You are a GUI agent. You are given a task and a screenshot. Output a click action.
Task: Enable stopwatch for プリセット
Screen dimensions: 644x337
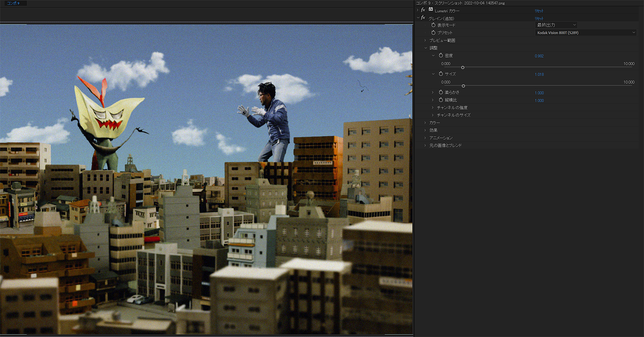click(x=433, y=33)
